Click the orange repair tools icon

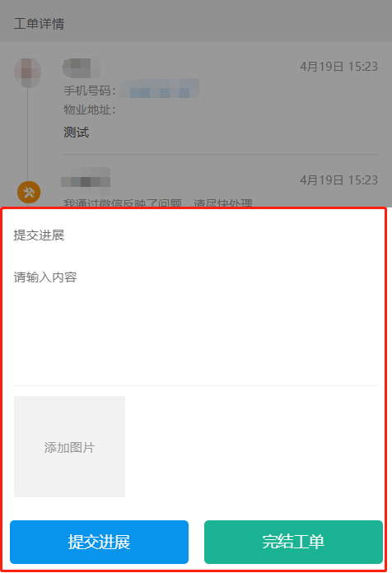click(29, 192)
